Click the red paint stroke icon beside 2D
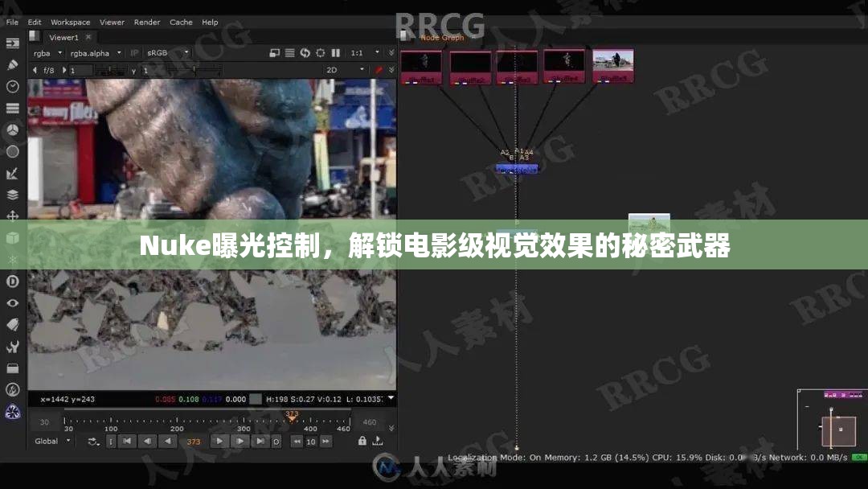This screenshot has width=868, height=489. point(379,70)
